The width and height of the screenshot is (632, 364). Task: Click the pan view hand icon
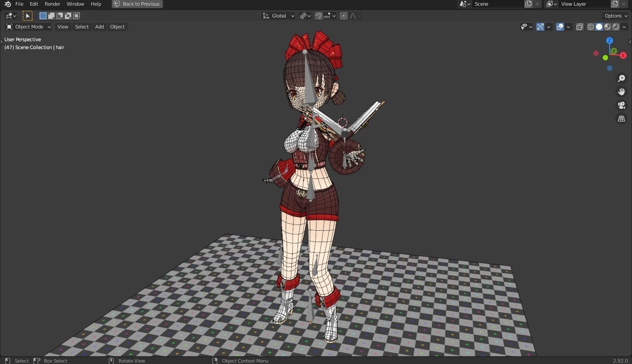click(x=621, y=92)
